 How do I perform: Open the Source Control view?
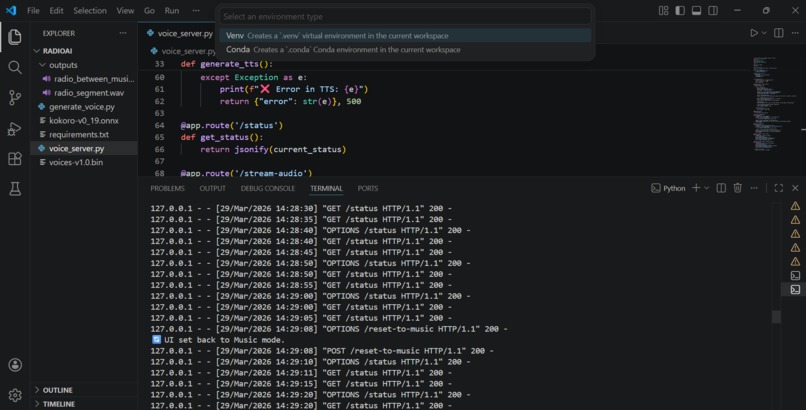(15, 98)
